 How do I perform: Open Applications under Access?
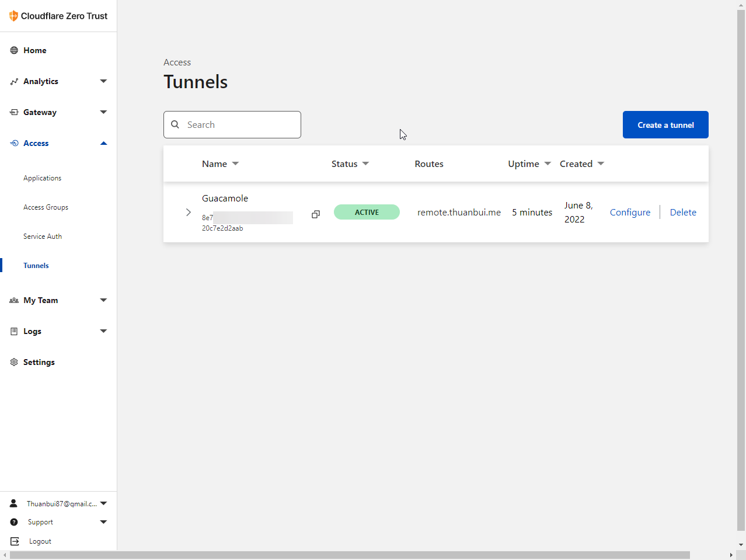coord(42,178)
